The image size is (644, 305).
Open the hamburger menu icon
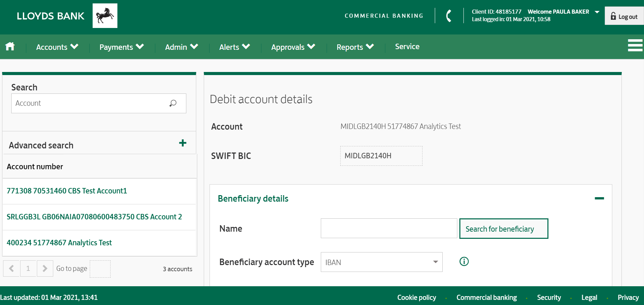click(635, 45)
